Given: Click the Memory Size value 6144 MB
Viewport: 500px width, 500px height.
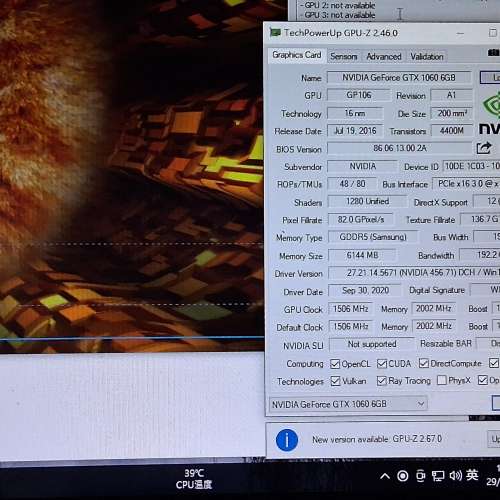Looking at the screenshot, I should [x=362, y=255].
